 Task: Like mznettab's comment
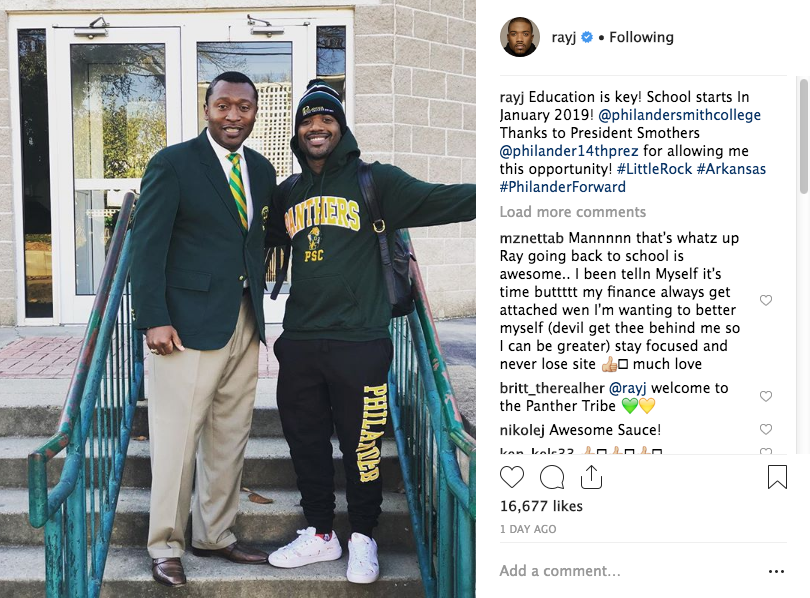click(766, 301)
